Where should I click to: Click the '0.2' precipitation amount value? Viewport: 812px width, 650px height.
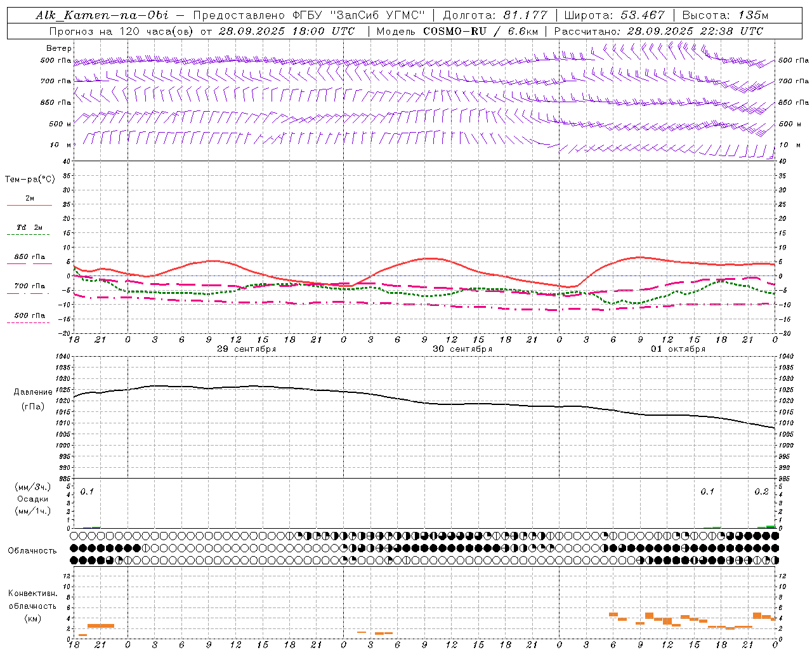click(761, 492)
